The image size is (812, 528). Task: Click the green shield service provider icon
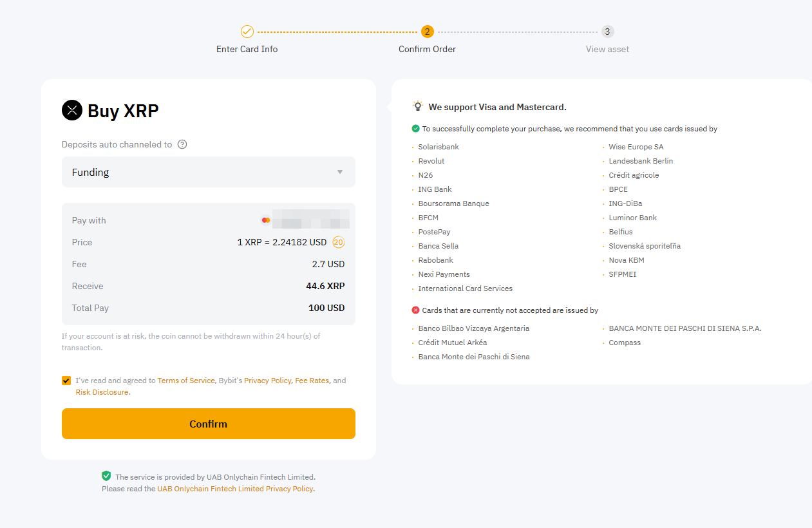(x=106, y=476)
